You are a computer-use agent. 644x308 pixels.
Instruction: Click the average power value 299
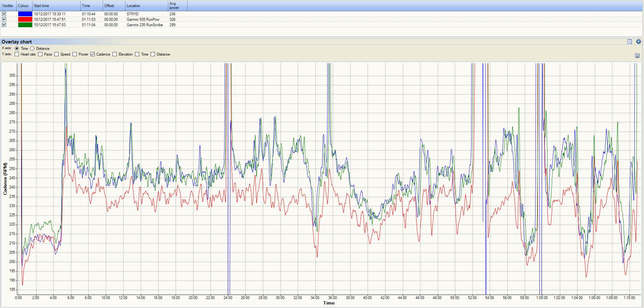[x=172, y=25]
